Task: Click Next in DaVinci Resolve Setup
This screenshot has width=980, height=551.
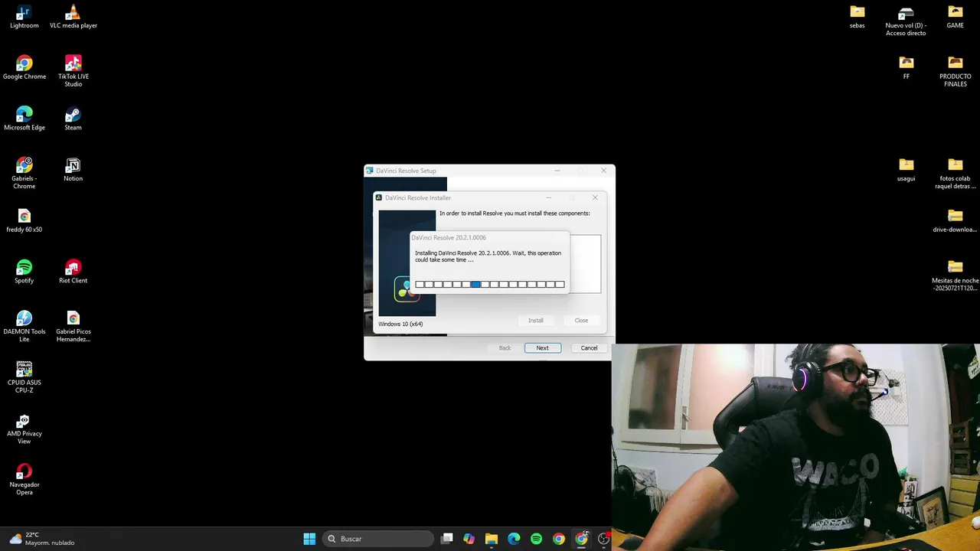Action: tap(542, 348)
